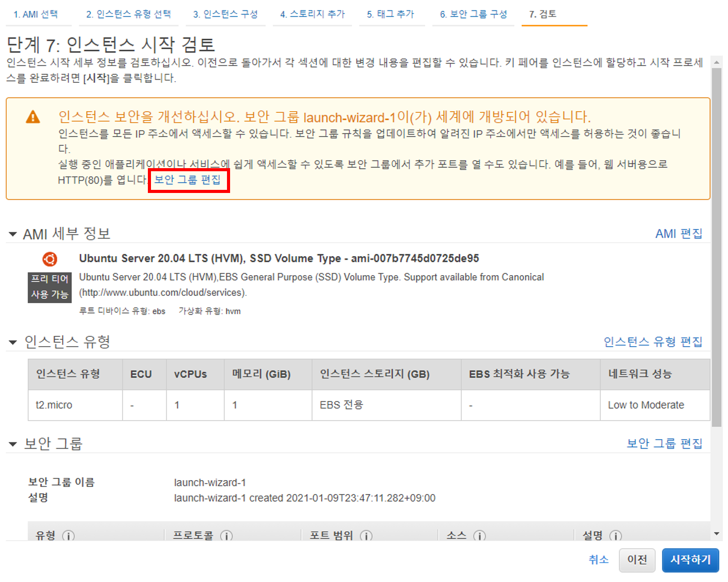
Task: Click the scrollbar down arrow
Action: (x=717, y=534)
